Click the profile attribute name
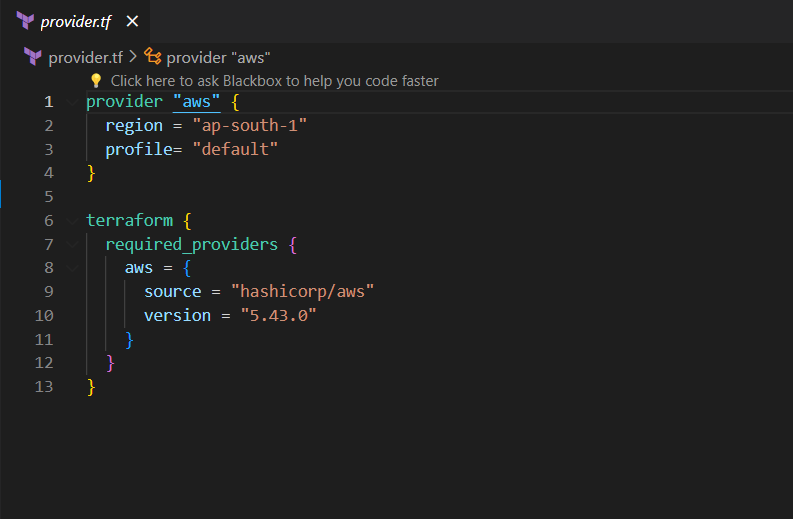The image size is (793, 519). [x=139, y=149]
